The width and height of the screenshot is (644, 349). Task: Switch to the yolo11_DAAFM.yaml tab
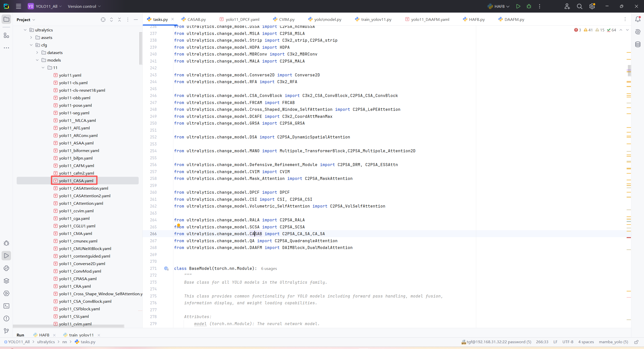point(430,19)
